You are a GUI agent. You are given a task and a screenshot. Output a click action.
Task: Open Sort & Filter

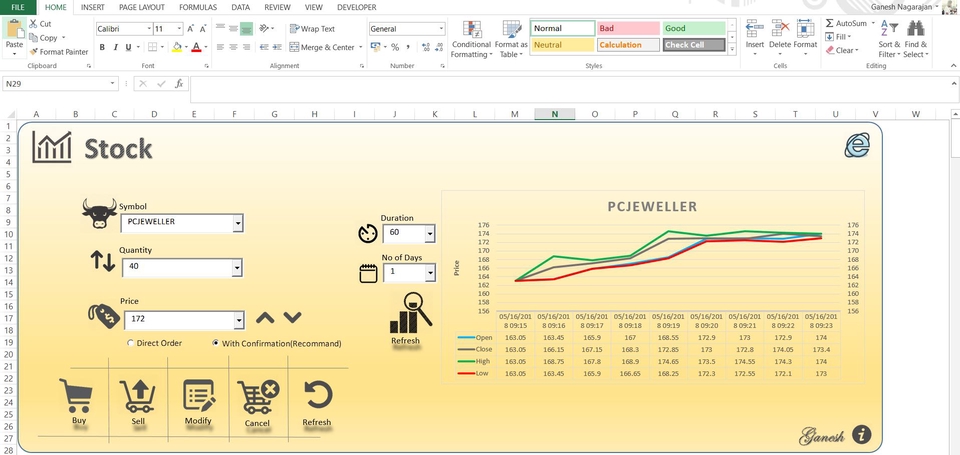[889, 39]
